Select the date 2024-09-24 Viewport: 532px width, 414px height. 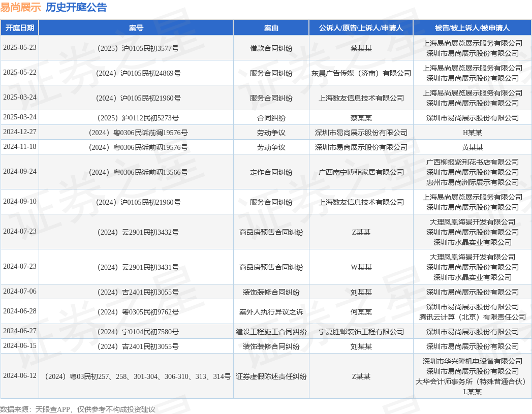click(20, 172)
